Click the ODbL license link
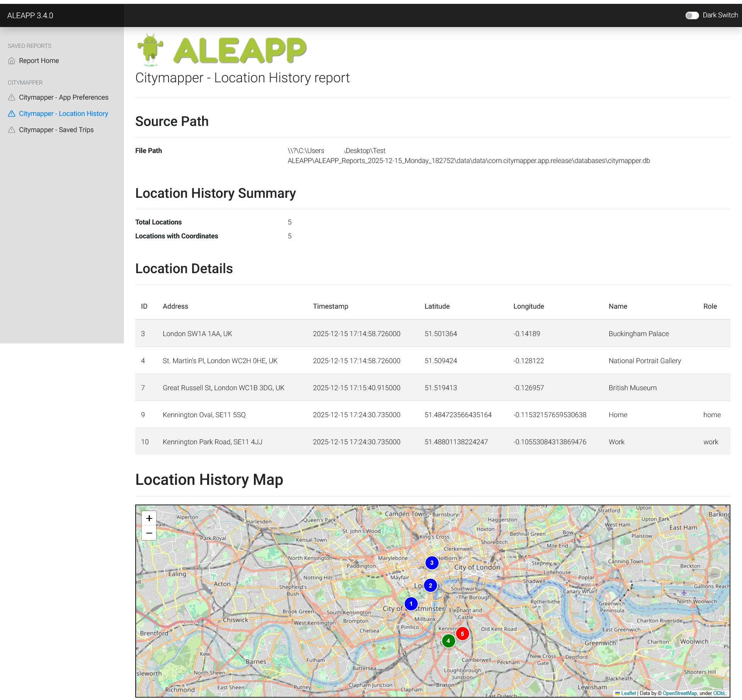The width and height of the screenshot is (742, 700). 720,693
